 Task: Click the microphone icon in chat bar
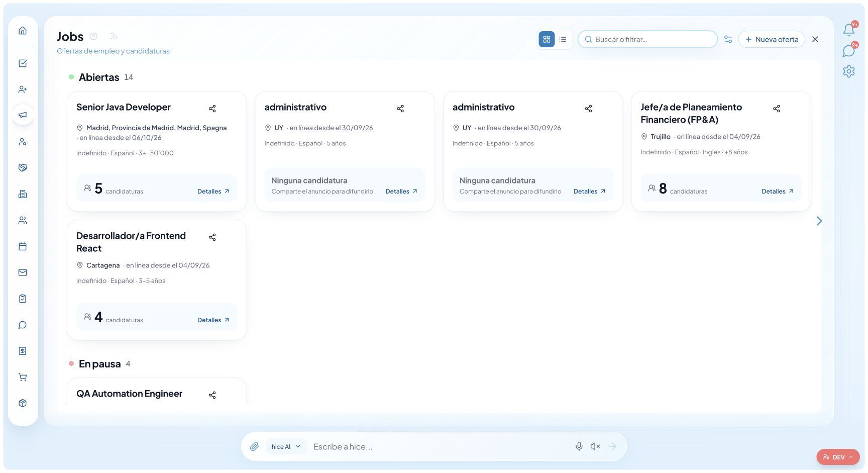(x=579, y=446)
